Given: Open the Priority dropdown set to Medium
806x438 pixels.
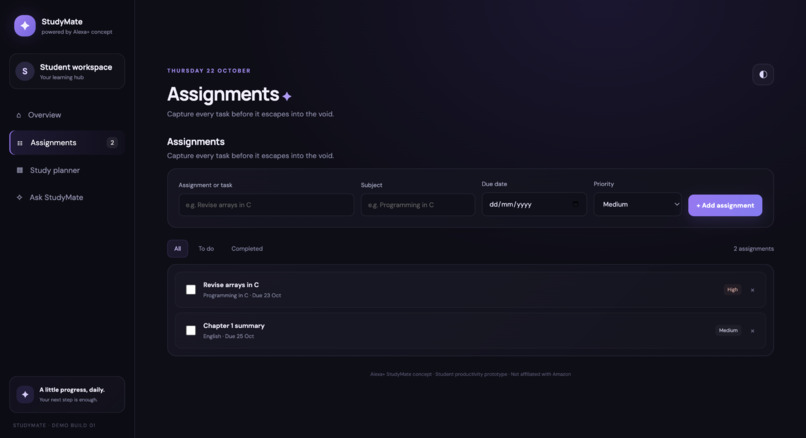Looking at the screenshot, I should (638, 205).
